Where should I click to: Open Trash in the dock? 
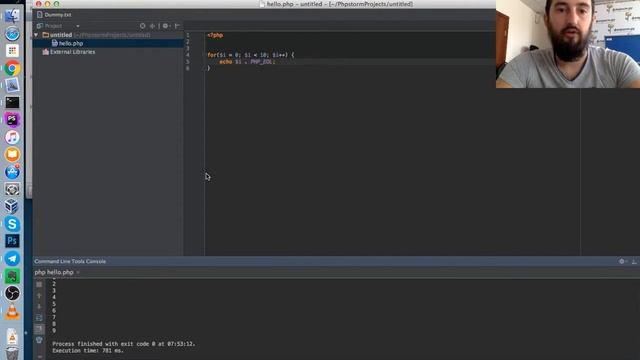(x=12, y=353)
